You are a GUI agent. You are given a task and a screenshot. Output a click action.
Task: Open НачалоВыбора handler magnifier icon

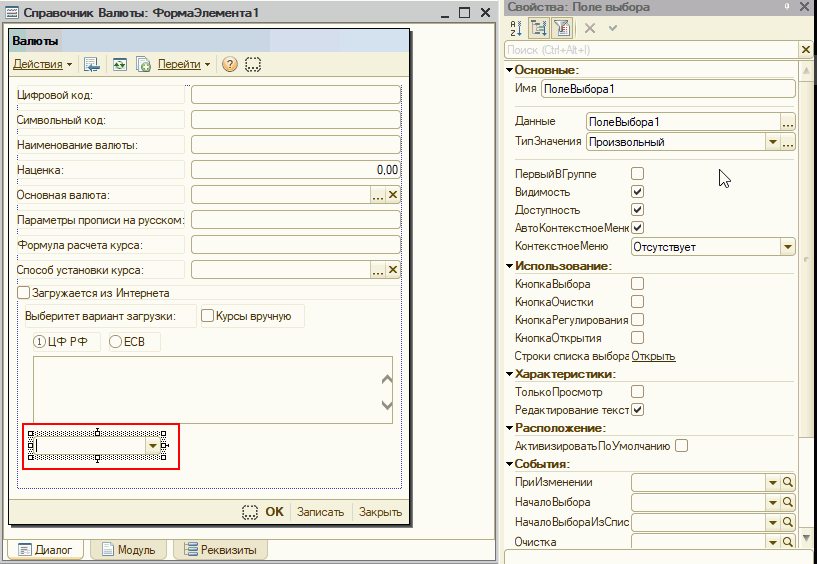pyautogui.click(x=788, y=502)
